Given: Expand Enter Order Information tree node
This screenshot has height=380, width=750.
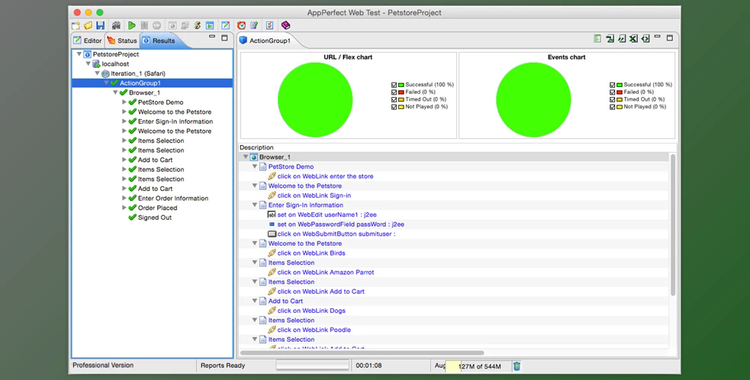Looking at the screenshot, I should [124, 198].
